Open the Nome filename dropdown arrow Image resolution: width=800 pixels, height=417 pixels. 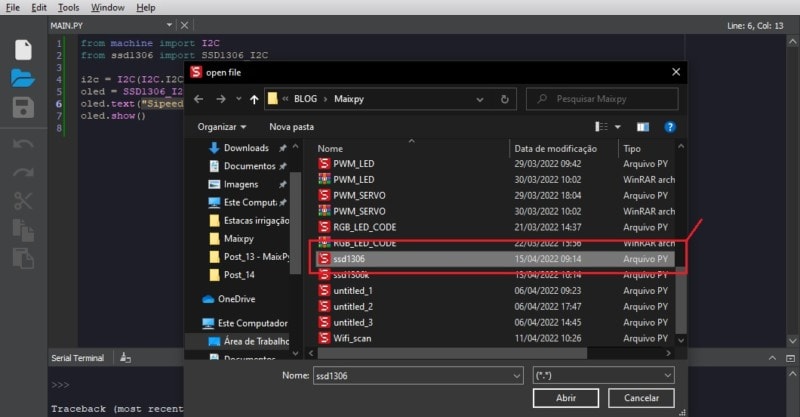pyautogui.click(x=517, y=376)
